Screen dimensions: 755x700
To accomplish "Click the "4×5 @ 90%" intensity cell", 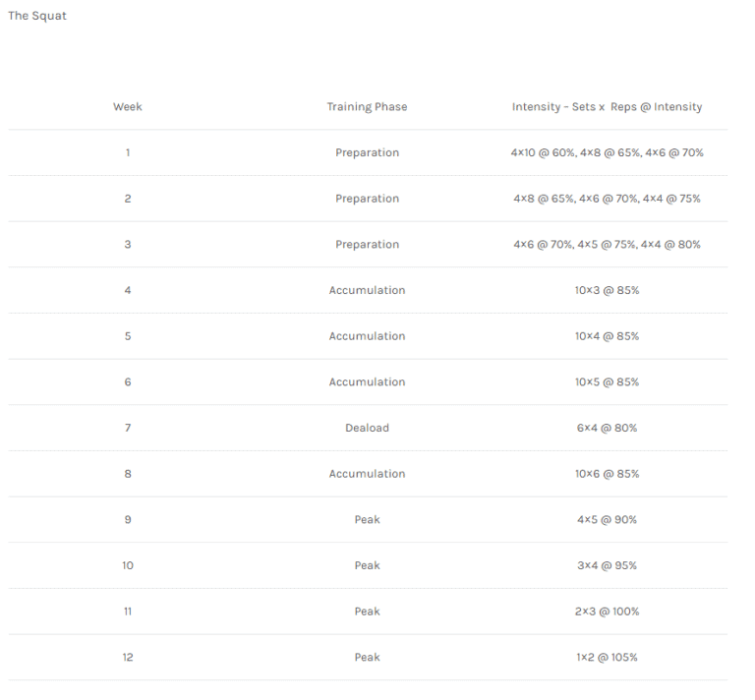I will pyautogui.click(x=607, y=520).
